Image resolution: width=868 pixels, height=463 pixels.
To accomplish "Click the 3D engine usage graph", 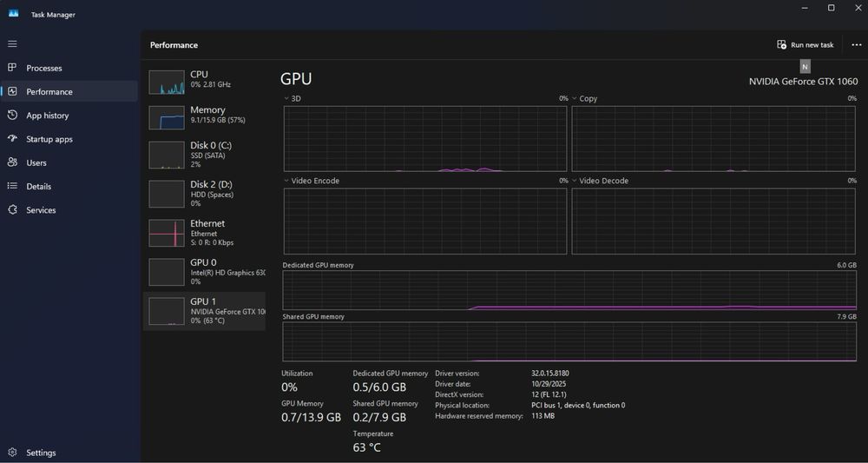I will coord(425,138).
